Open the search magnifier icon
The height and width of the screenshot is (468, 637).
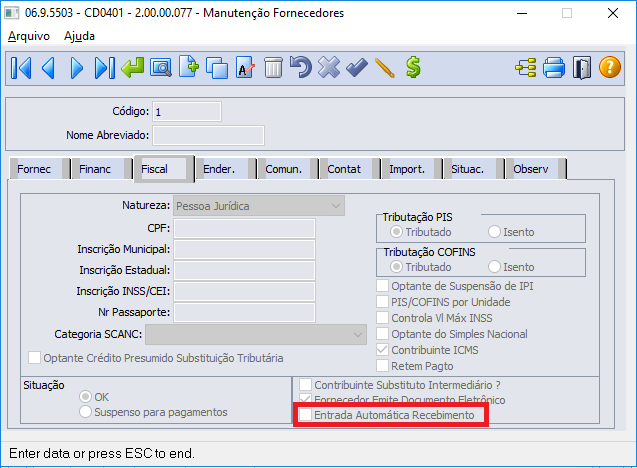click(x=161, y=68)
